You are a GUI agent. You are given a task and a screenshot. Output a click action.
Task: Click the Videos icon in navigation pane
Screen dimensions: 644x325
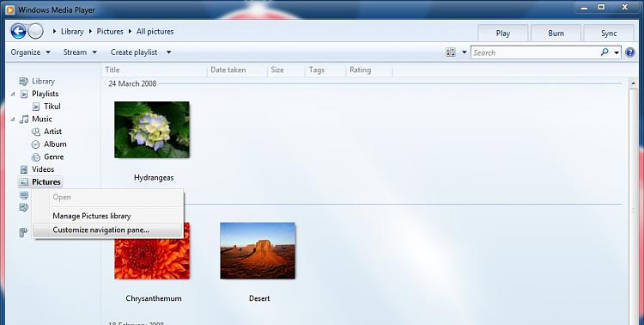point(24,169)
